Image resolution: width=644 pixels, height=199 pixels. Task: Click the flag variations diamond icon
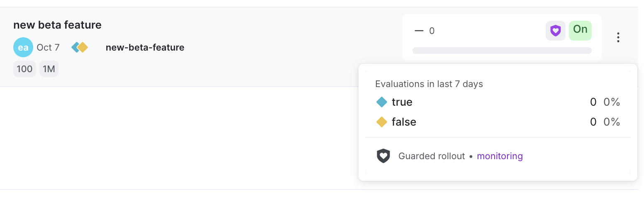[x=80, y=47]
